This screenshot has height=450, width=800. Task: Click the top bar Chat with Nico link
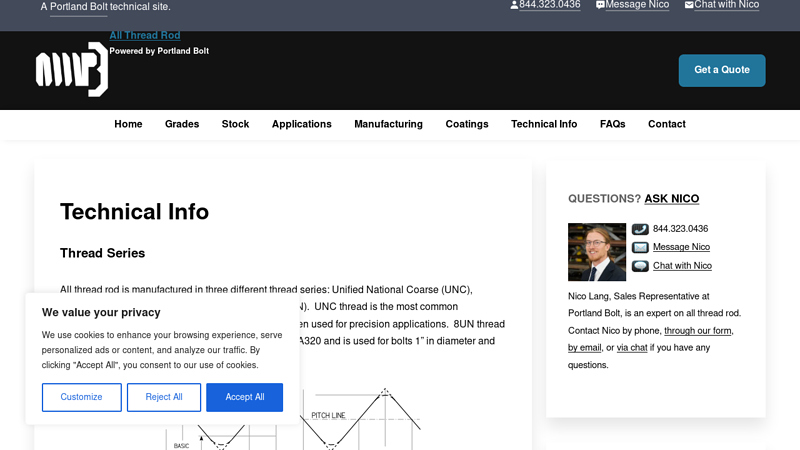pos(727,5)
